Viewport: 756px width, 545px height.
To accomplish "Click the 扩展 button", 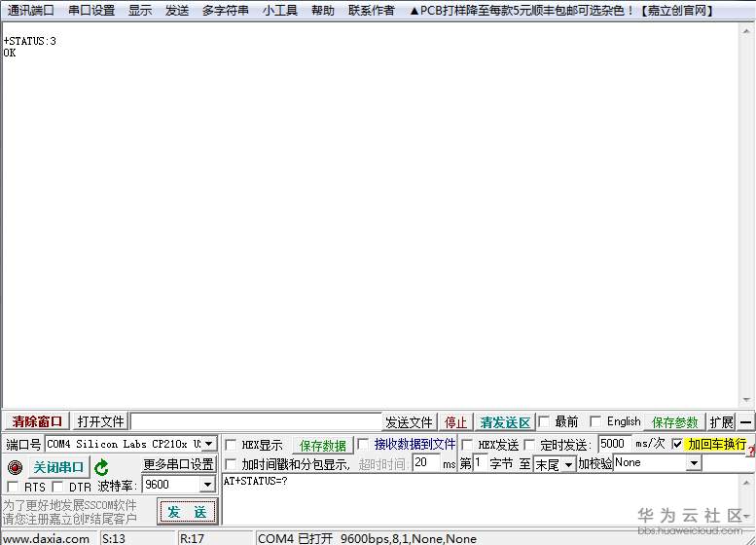I will [x=721, y=422].
